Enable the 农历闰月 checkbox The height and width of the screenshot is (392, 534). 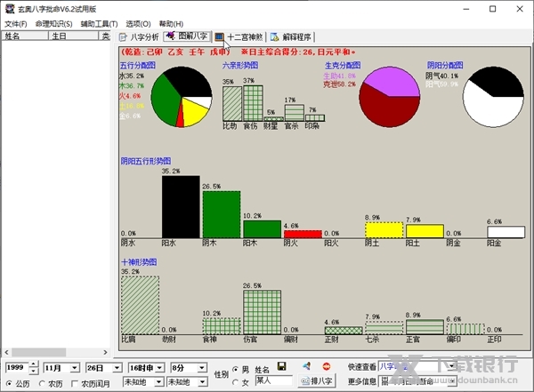click(x=76, y=383)
